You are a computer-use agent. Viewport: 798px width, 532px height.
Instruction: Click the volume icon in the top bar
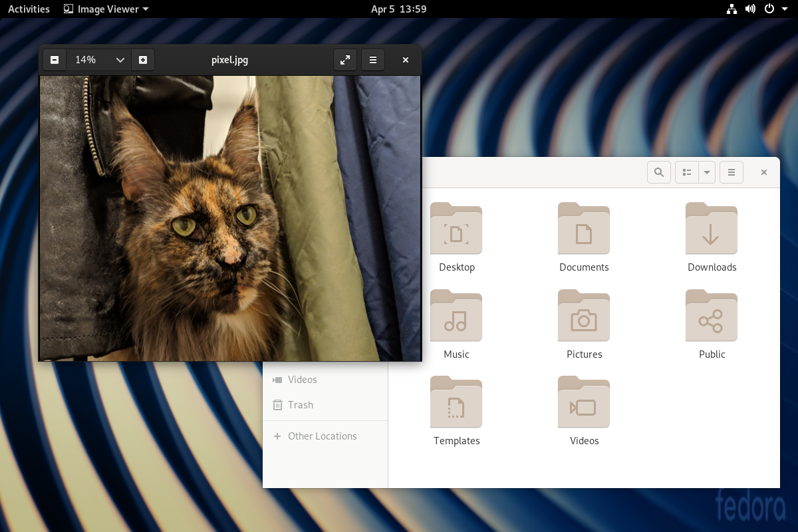(751, 9)
